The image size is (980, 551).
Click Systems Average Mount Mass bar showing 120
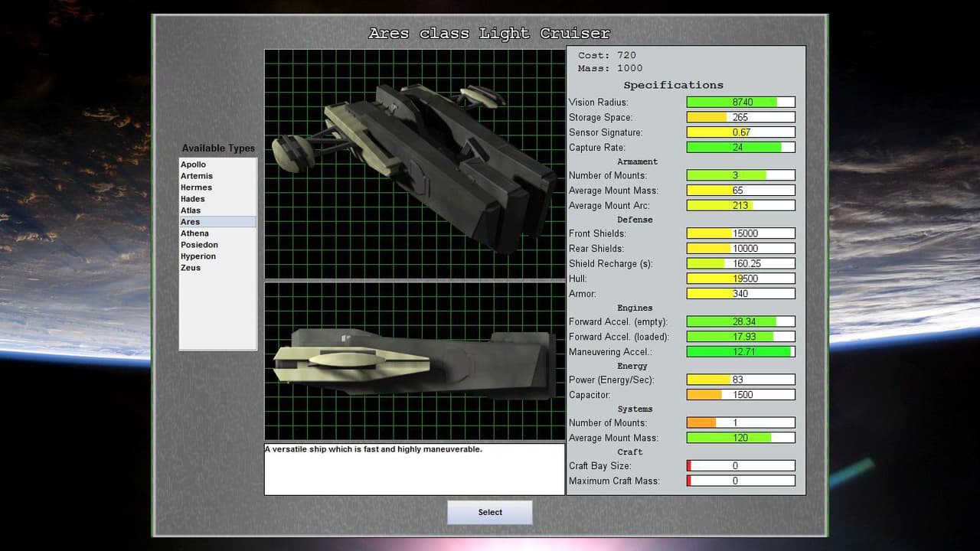[741, 438]
